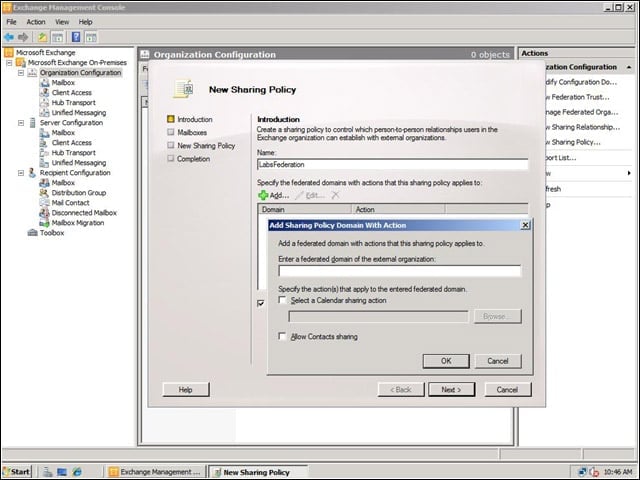Click the Up one level toolbar icon
Screen dimensions: 640x480
tap(42, 38)
